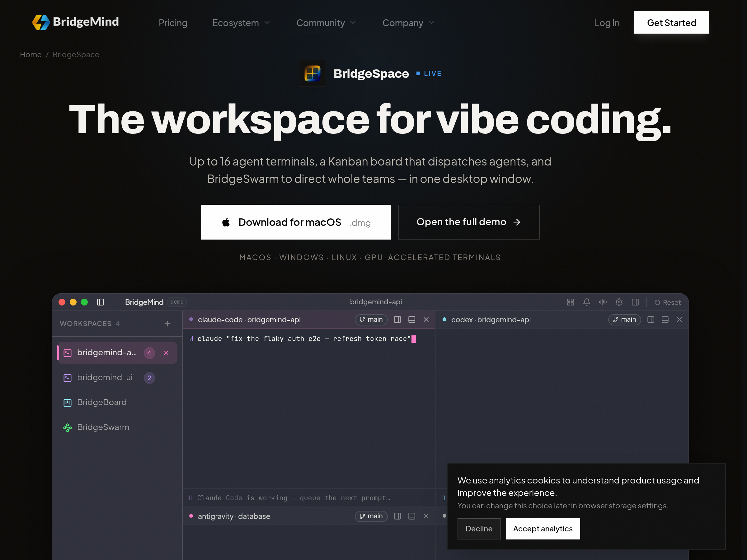Go to Home breadcrumb

pos(31,55)
